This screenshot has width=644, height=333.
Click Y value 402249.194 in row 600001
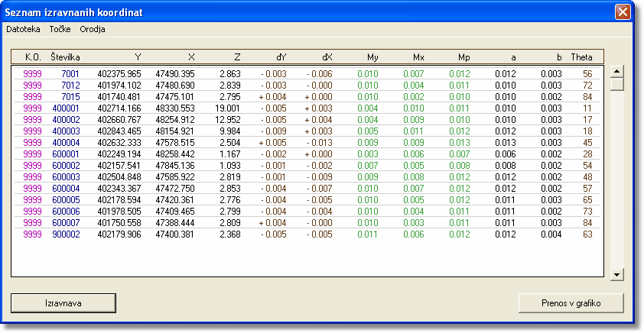coord(119,154)
